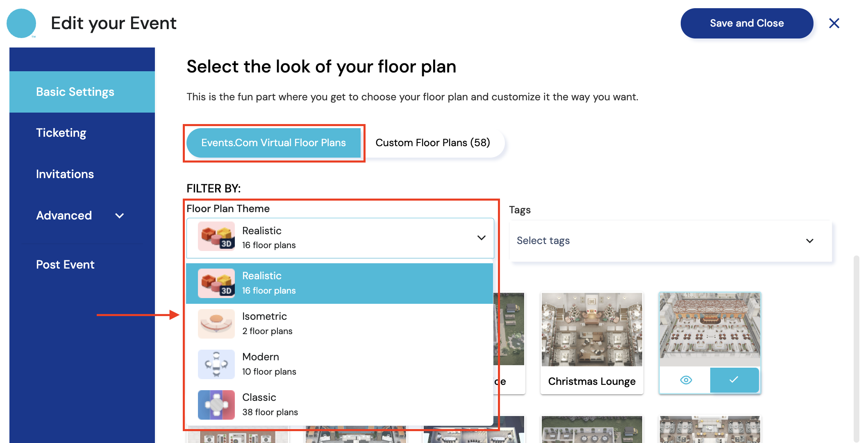Screen dimensions: 868x443
Task: Open Ticketing in the sidebar
Action: point(61,133)
